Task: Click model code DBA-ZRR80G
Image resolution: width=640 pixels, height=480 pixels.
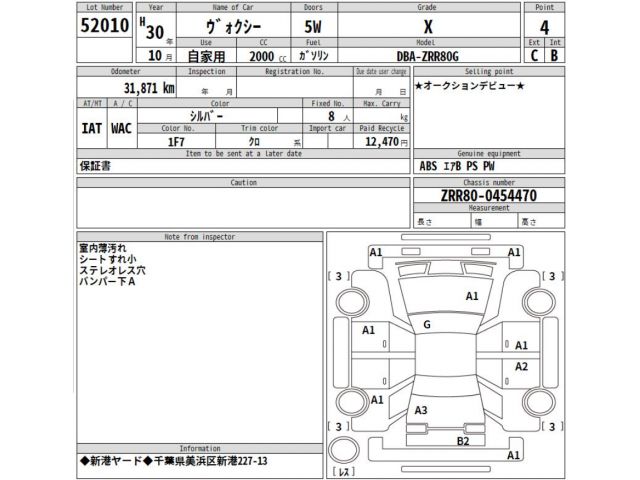Action: [x=428, y=56]
